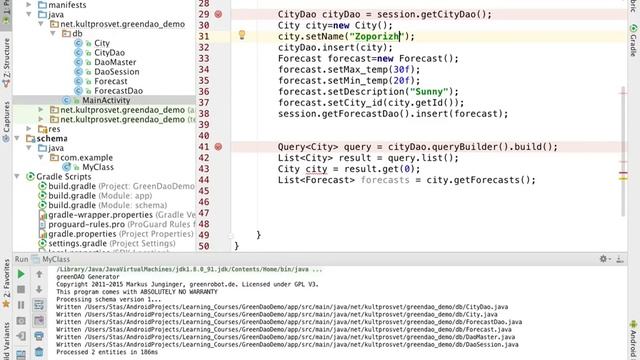Click the MyClass run configuration icon in Run header
The image size is (640, 360).
pos(36,259)
